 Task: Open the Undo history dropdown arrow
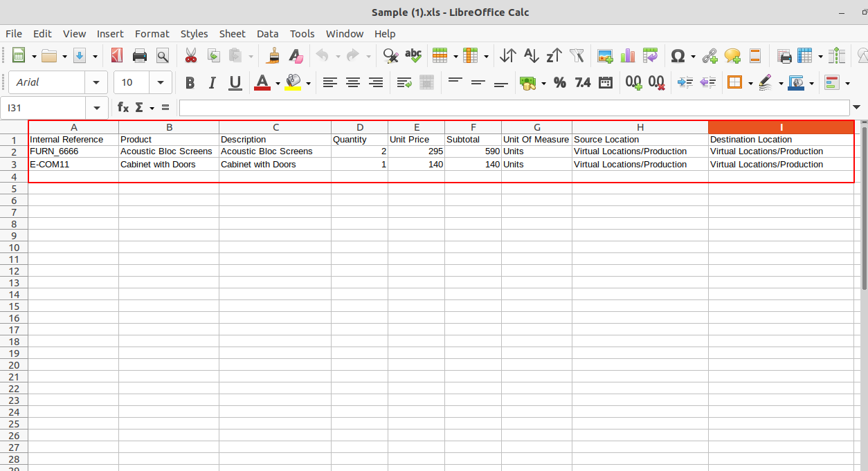(338, 56)
